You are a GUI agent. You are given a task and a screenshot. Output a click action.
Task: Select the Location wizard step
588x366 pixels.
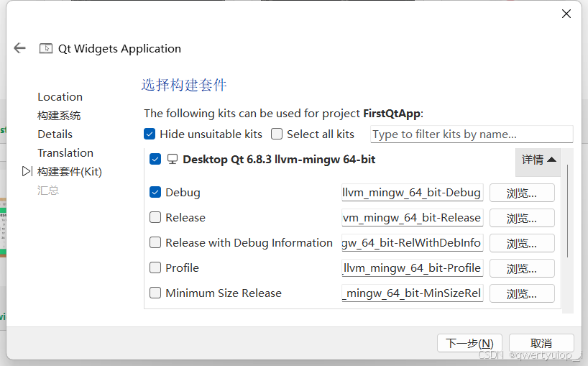tap(60, 97)
